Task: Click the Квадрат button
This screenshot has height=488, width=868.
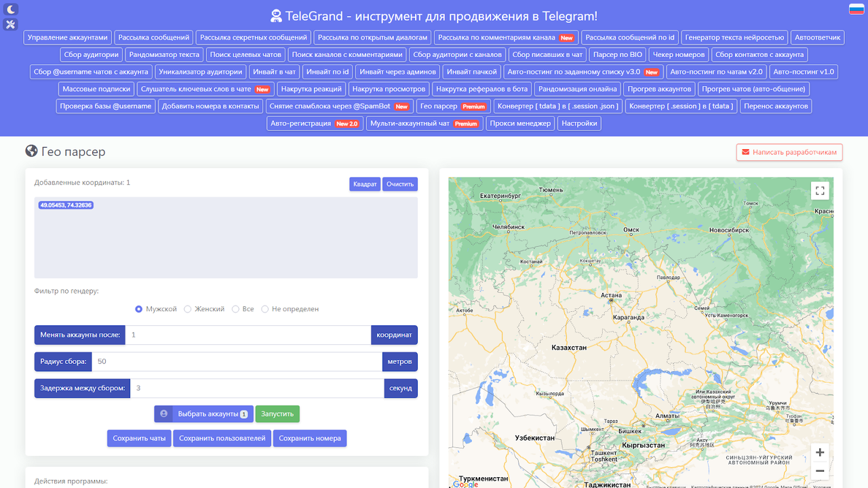Action: tap(365, 184)
